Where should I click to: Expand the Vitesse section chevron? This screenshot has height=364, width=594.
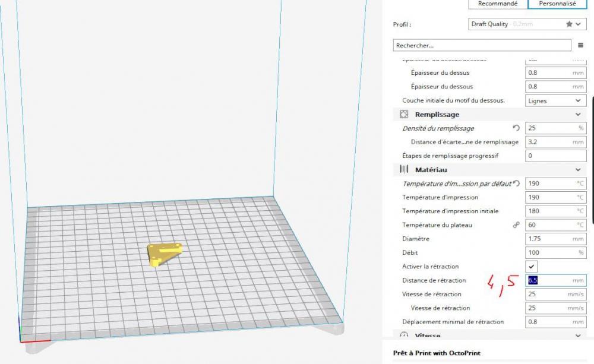(578, 335)
